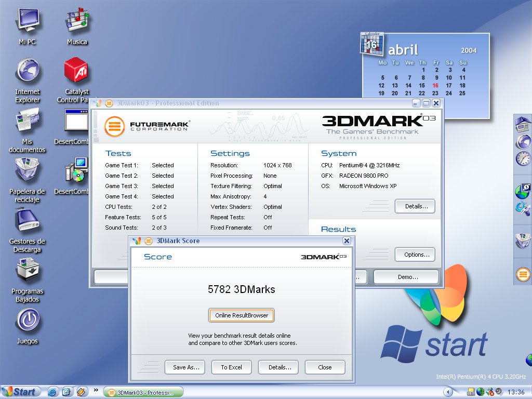Open Gestores de Descarga desktop icon
Screen dimensions: 532x399
[27, 222]
